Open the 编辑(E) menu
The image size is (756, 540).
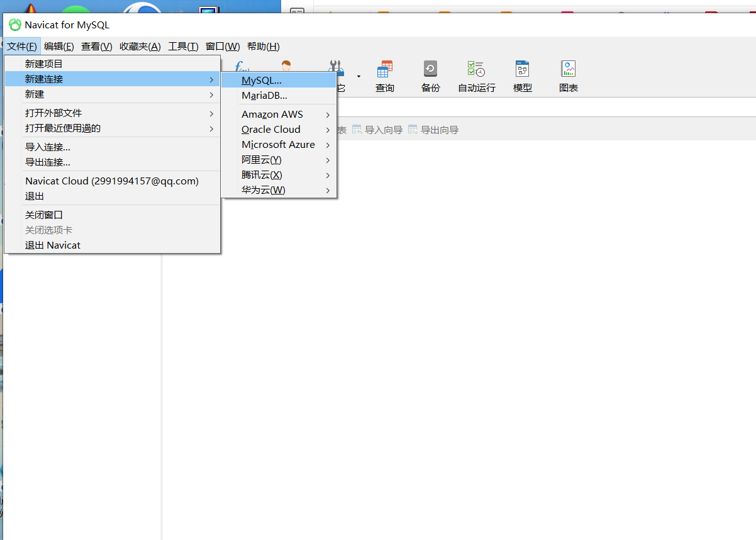(59, 47)
